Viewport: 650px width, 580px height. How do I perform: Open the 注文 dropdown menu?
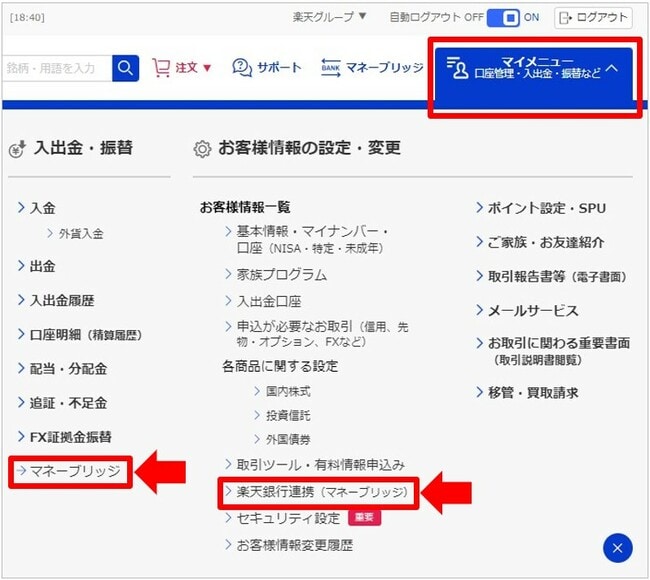click(x=193, y=68)
